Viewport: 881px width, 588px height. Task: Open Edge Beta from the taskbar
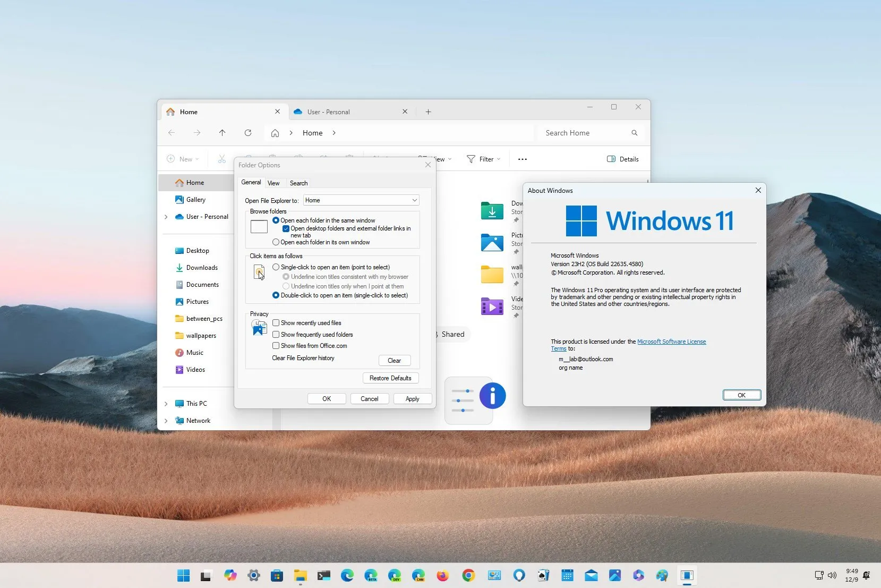[x=371, y=575]
